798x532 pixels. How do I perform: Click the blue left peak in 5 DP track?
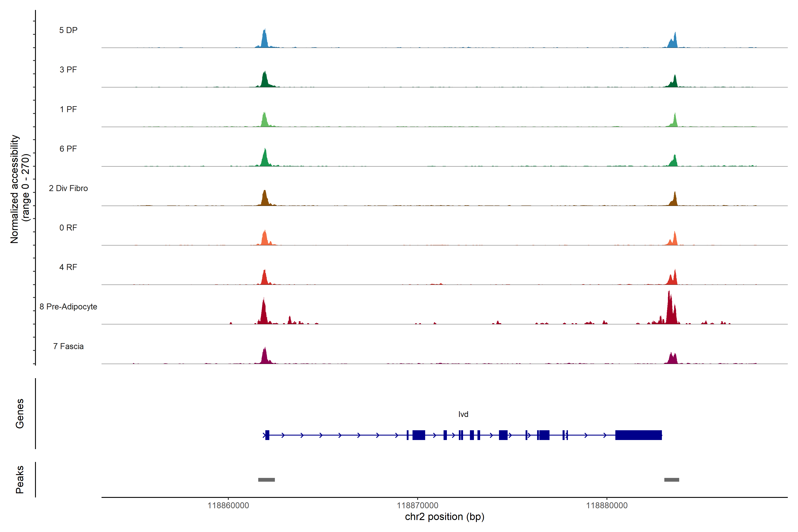(x=265, y=39)
